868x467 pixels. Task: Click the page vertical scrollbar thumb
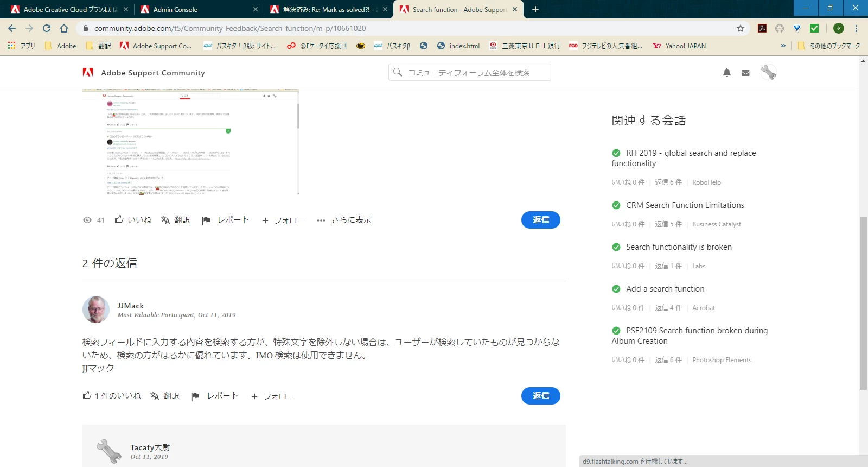pyautogui.click(x=863, y=303)
